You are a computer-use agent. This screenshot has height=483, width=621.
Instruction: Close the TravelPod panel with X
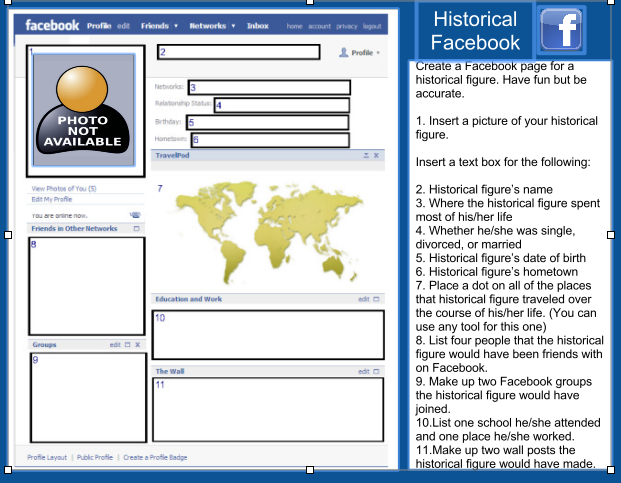376,155
